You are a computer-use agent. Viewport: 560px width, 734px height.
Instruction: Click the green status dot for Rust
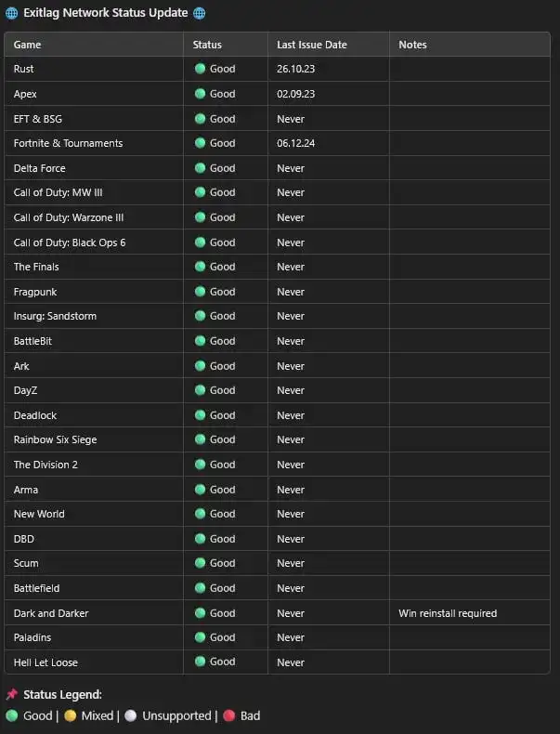(200, 69)
